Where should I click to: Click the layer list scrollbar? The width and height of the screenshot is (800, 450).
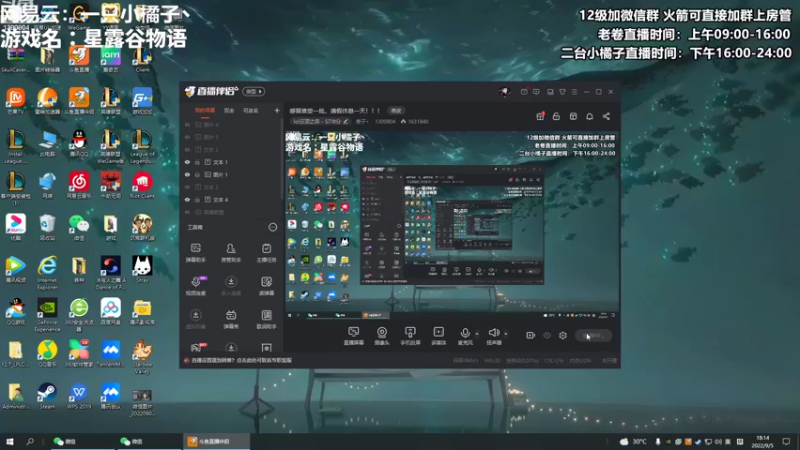coord(282,158)
